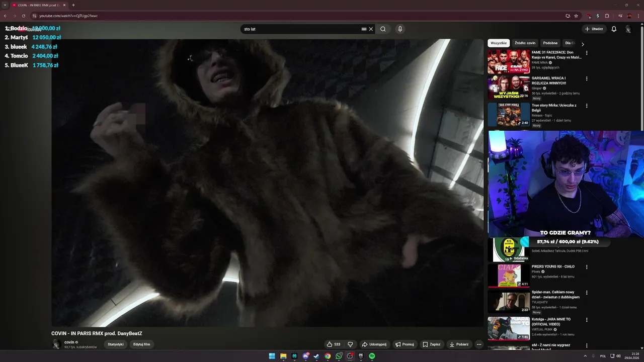Screen dimensions: 644x362
Task: Open the Chrome extensions puzzle icon
Action: 607,16
